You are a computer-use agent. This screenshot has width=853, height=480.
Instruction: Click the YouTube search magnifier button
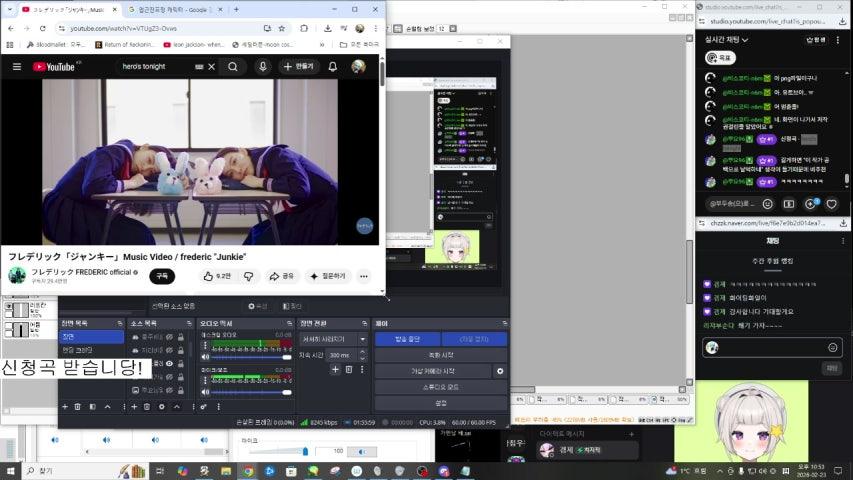[232, 67]
